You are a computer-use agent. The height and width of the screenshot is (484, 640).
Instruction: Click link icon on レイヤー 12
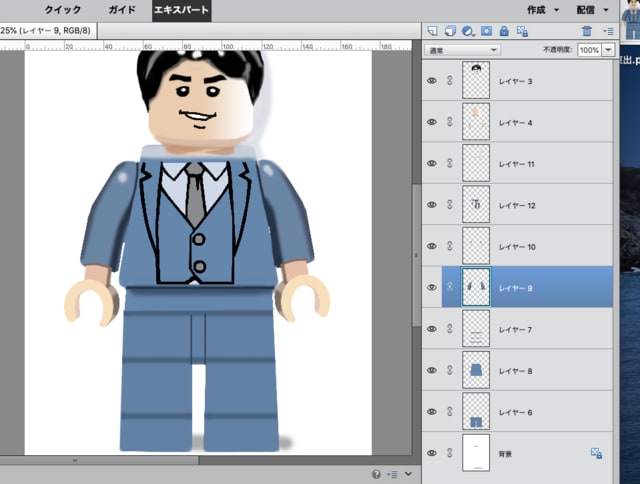(449, 204)
